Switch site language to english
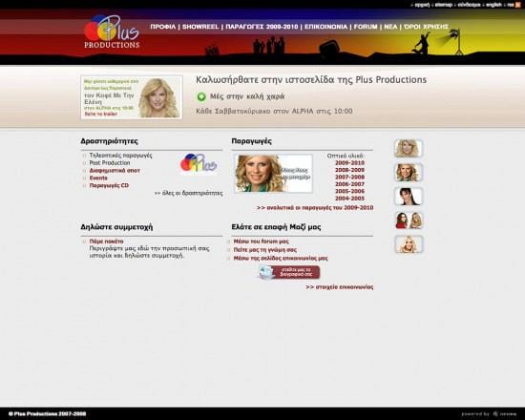This screenshot has width=525, height=420. [x=493, y=5]
